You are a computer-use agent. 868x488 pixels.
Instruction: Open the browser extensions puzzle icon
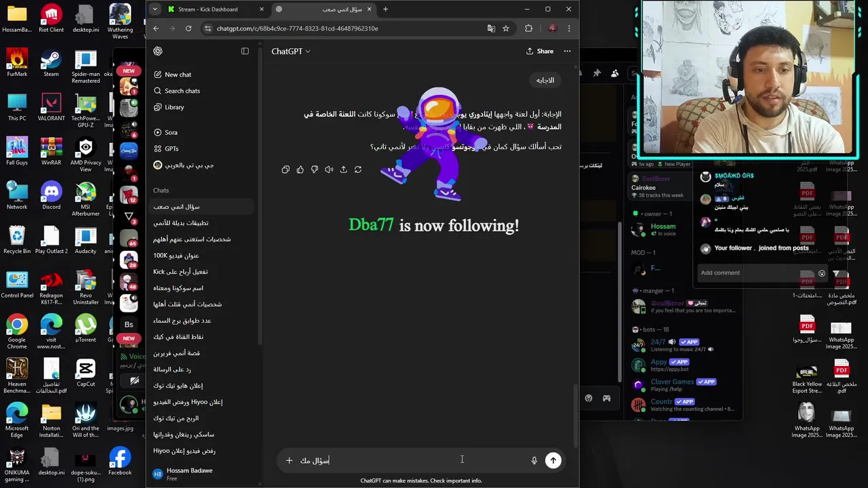pos(528,28)
